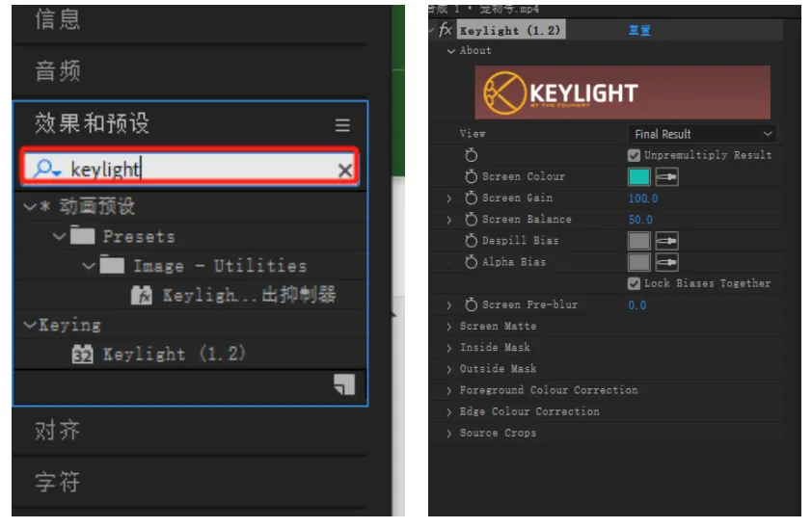Viewport: 812px width, 528px height.
Task: Toggle the Screen Gain stopwatch
Action: (x=471, y=198)
